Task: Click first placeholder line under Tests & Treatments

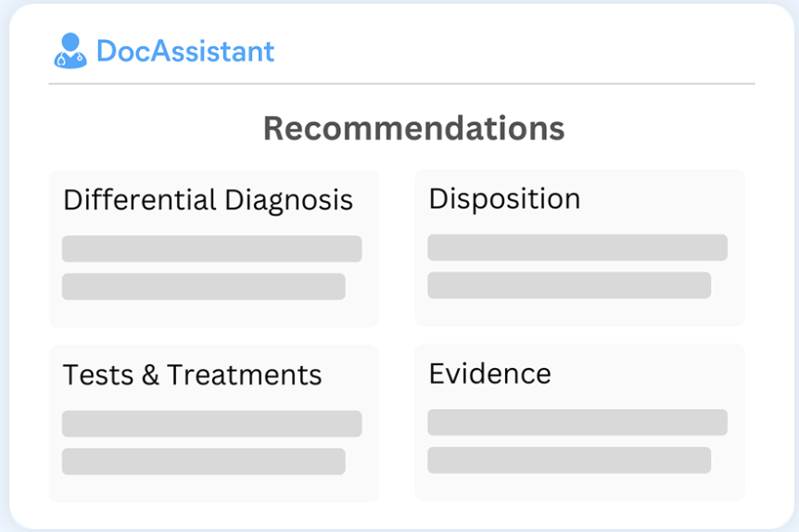Action: click(211, 424)
